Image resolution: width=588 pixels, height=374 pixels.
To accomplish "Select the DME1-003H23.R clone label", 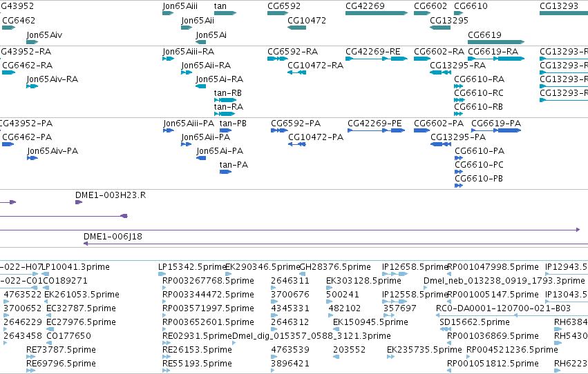I will [x=111, y=195].
